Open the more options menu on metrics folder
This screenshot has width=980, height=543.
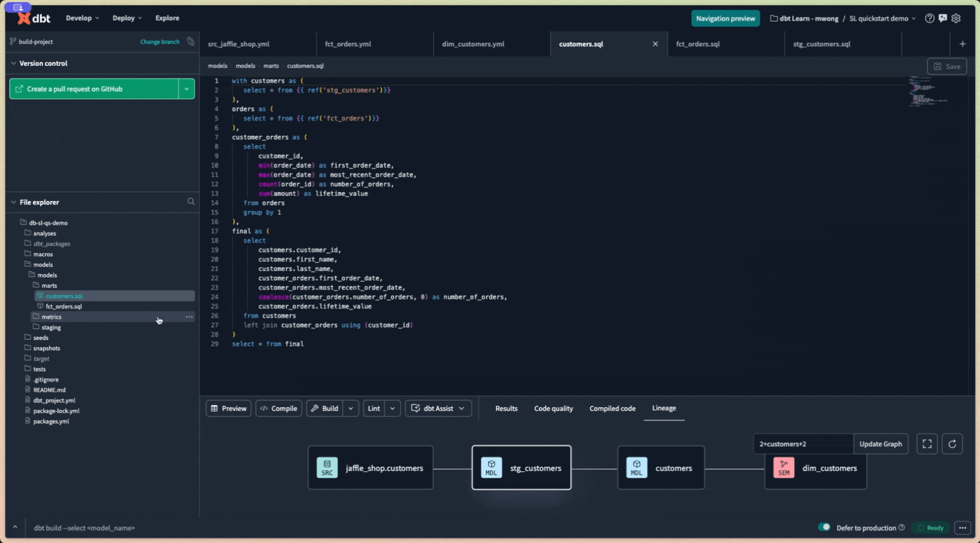189,317
